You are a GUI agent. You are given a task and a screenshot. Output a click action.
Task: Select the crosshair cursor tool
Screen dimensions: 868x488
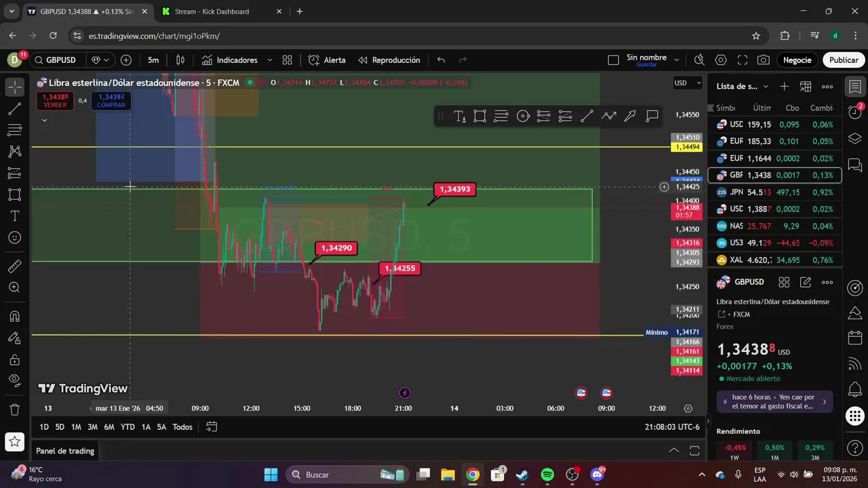(14, 87)
